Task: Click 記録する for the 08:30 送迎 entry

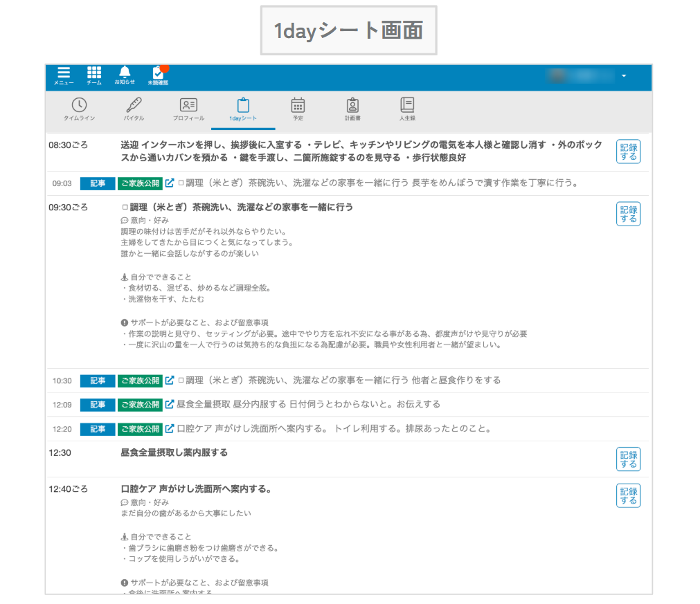Action: (628, 152)
